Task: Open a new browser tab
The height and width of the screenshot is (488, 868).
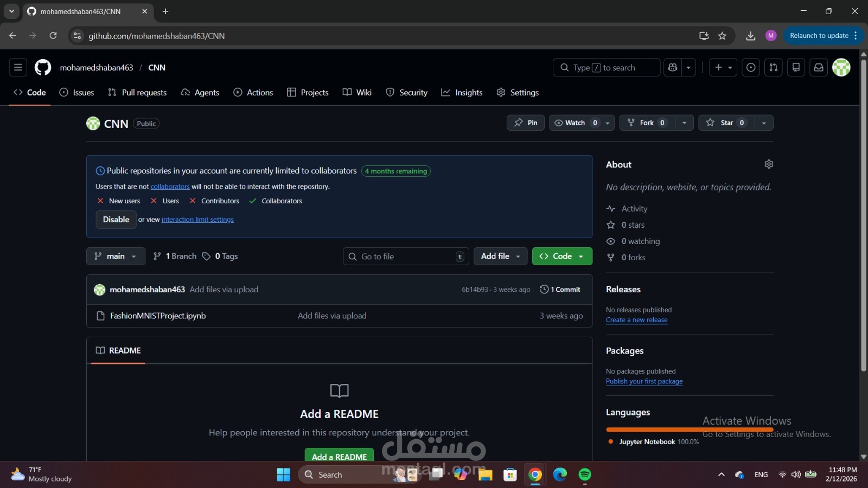Action: coord(165,11)
